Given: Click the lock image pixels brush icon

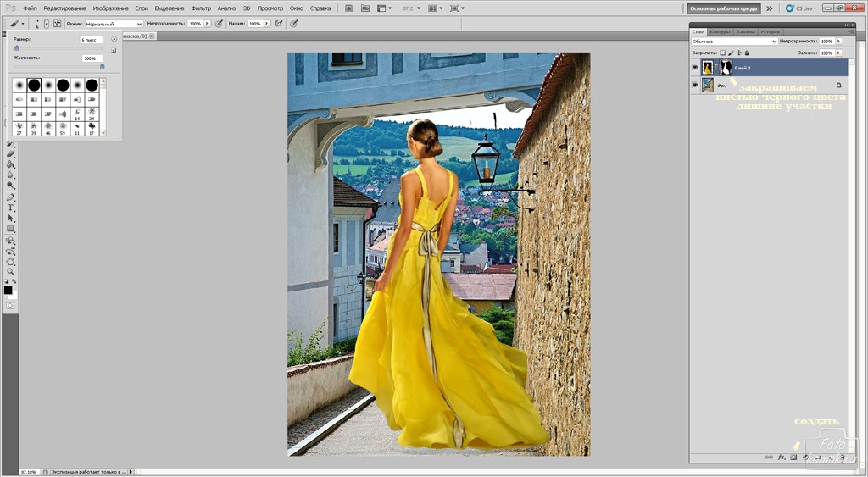Looking at the screenshot, I should (731, 53).
